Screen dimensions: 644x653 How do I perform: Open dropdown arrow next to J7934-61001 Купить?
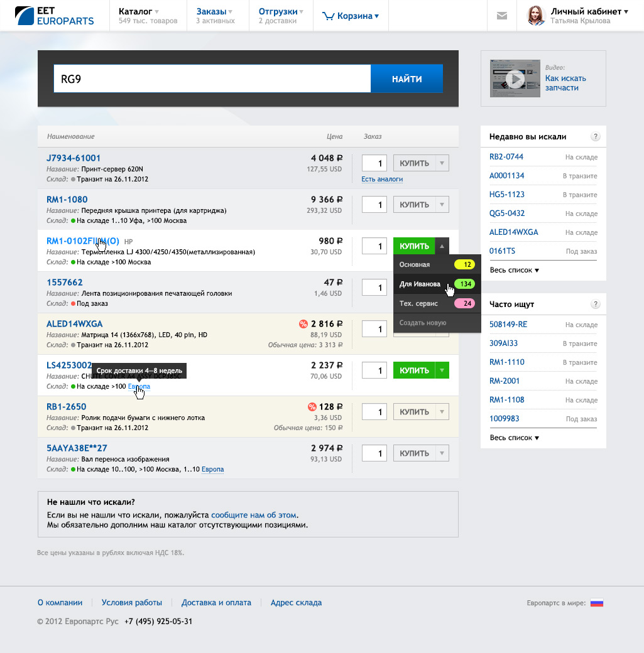coord(442,163)
